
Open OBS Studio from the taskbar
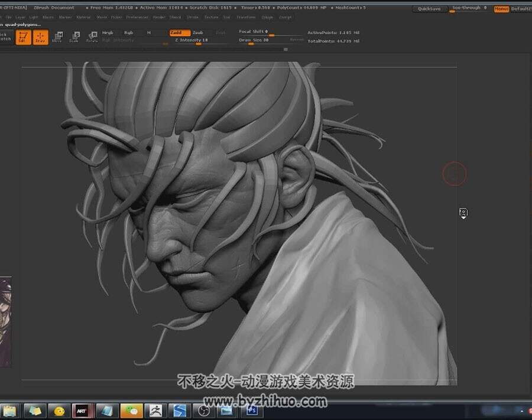coord(203,411)
